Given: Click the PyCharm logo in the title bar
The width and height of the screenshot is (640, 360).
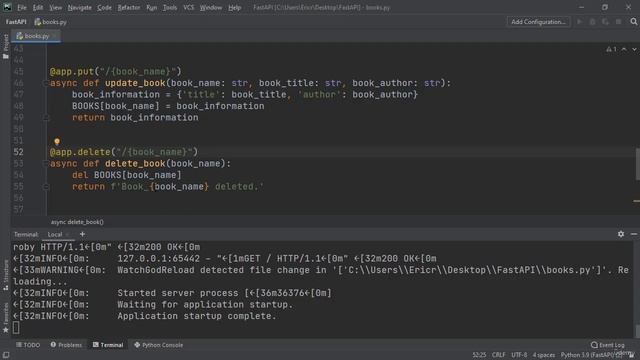Looking at the screenshot, I should 7,7.
